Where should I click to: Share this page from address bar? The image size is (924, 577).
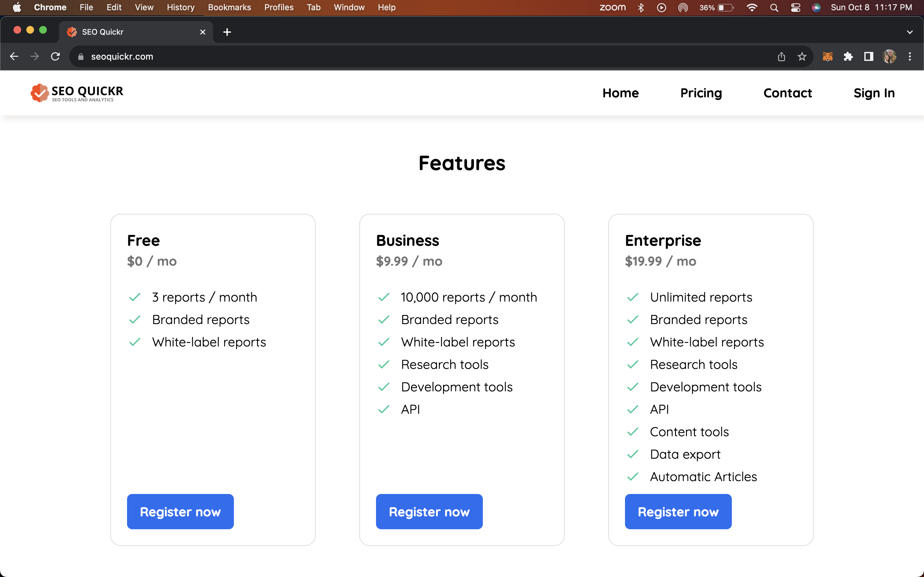coord(781,56)
